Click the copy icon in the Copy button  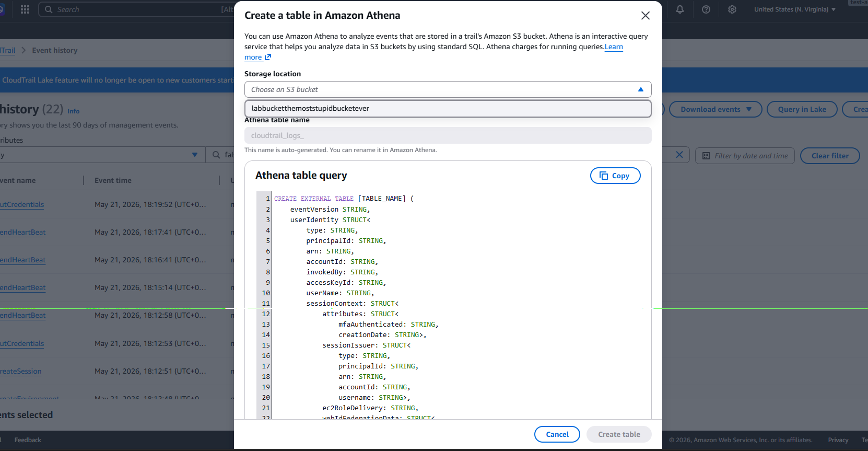point(604,176)
